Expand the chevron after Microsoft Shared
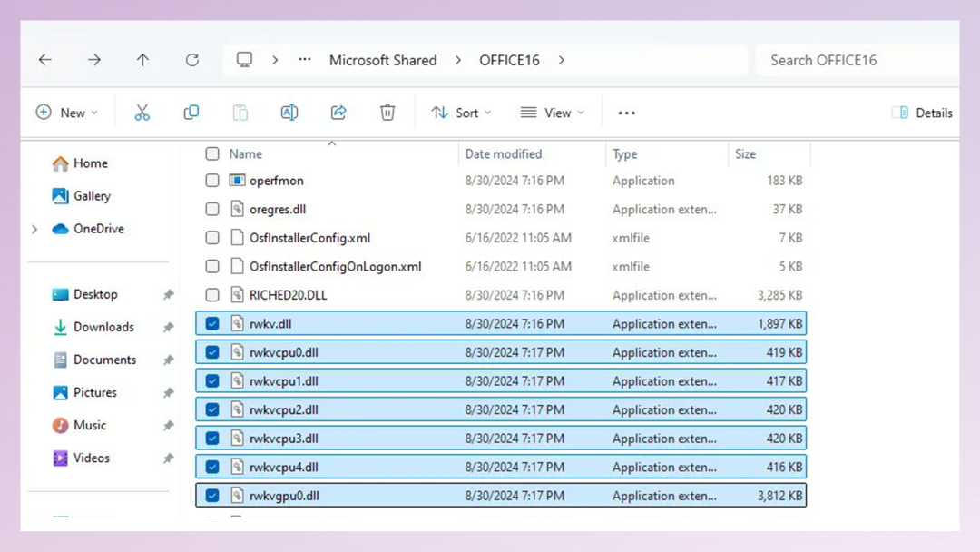 (x=458, y=60)
